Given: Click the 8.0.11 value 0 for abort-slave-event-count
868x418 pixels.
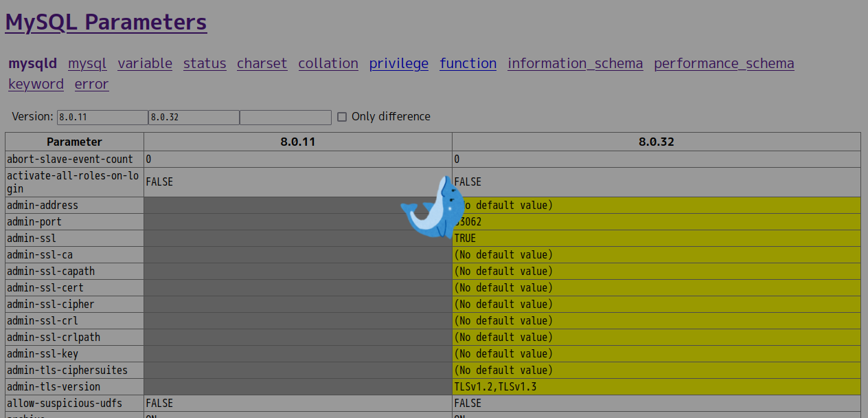Looking at the screenshot, I should [x=298, y=159].
